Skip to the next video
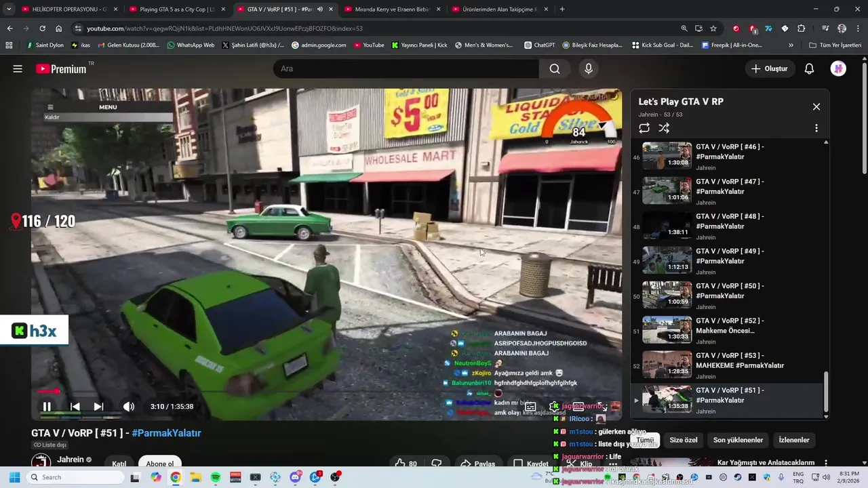Image resolution: width=868 pixels, height=488 pixels. [98, 407]
